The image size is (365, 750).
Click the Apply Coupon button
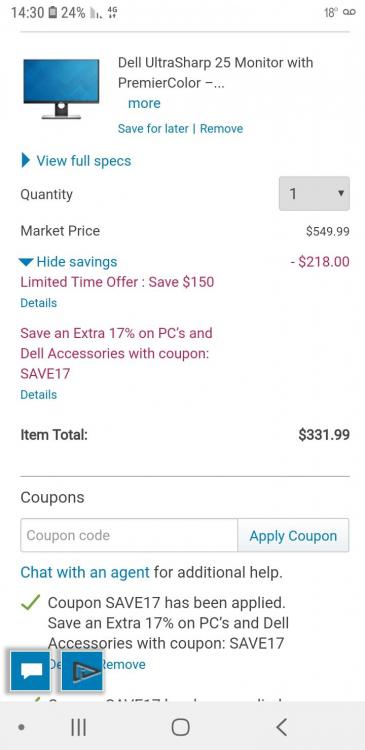tap(293, 535)
